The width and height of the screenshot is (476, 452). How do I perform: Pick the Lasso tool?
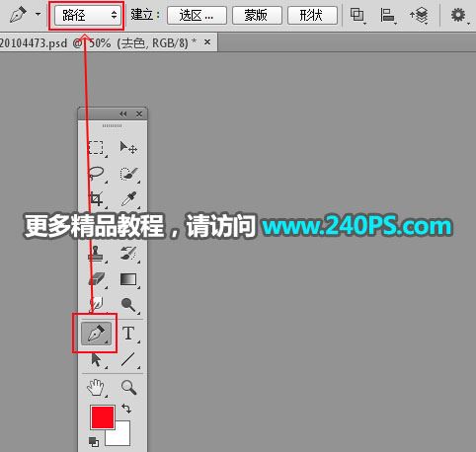(96, 173)
